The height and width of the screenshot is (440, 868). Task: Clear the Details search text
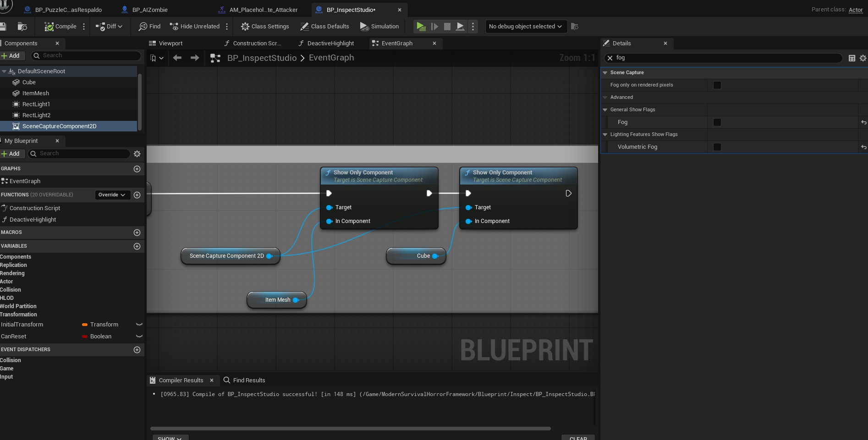[610, 58]
